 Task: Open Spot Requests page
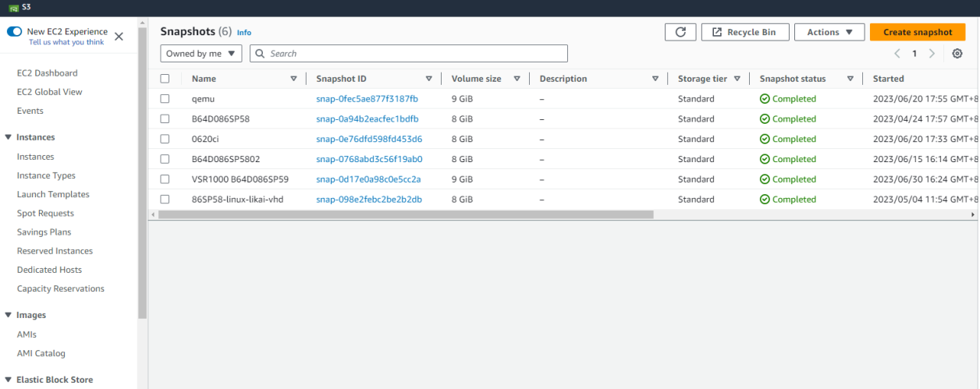click(45, 213)
